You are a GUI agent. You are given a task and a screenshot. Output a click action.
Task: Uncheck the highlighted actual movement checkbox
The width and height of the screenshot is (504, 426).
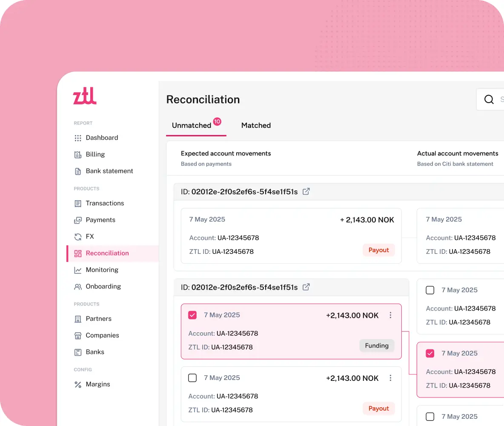tap(430, 353)
